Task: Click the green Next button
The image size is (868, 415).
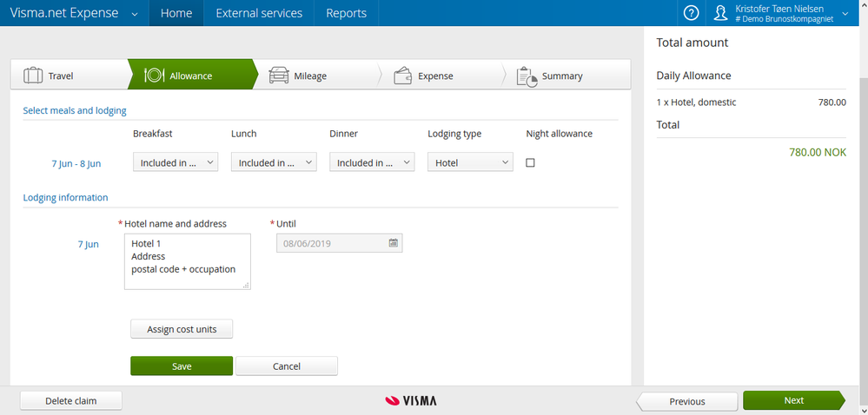Action: tap(794, 400)
